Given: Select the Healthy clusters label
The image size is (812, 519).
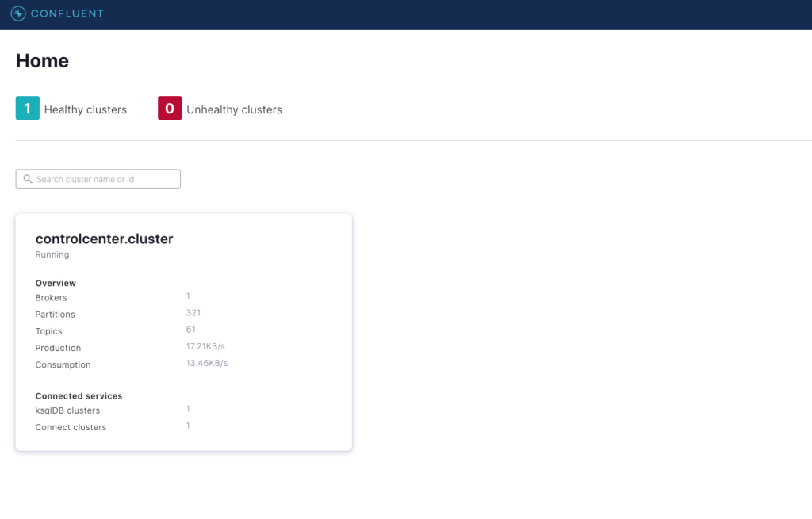Looking at the screenshot, I should pos(86,109).
